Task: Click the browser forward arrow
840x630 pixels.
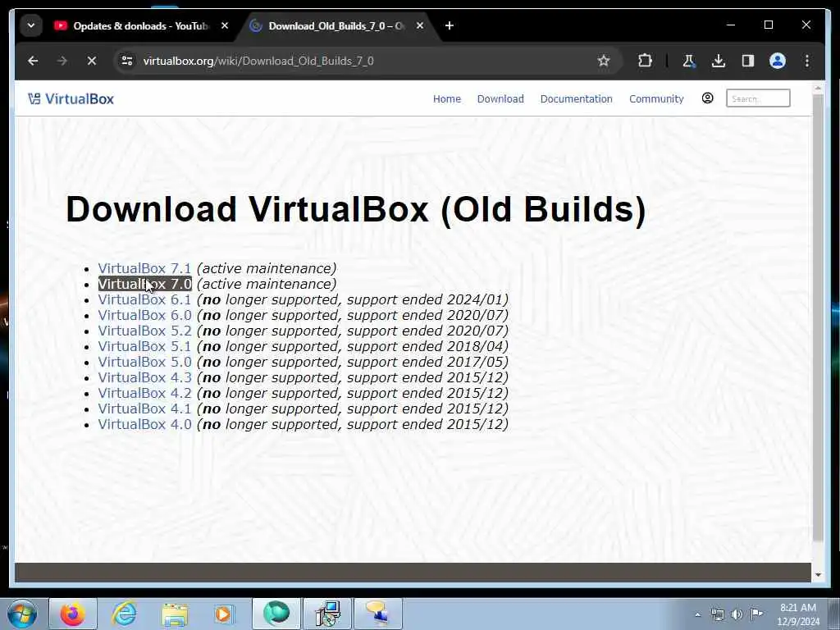Action: [x=62, y=61]
